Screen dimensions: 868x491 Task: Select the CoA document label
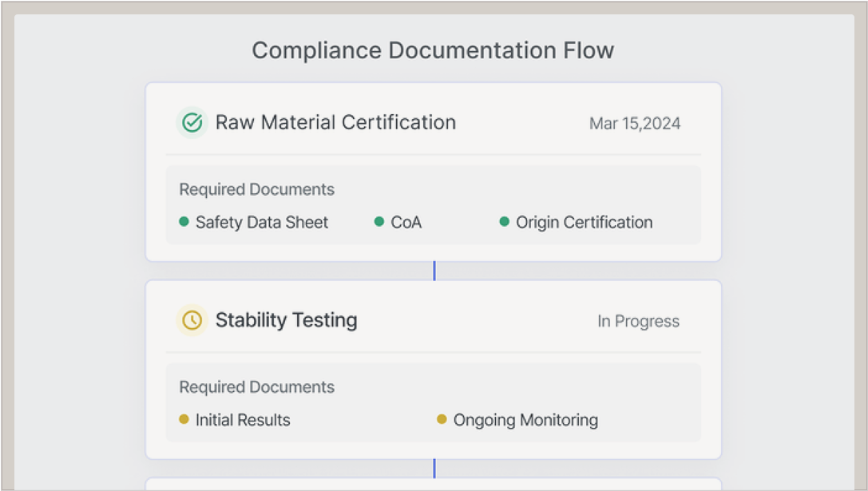[x=406, y=223]
